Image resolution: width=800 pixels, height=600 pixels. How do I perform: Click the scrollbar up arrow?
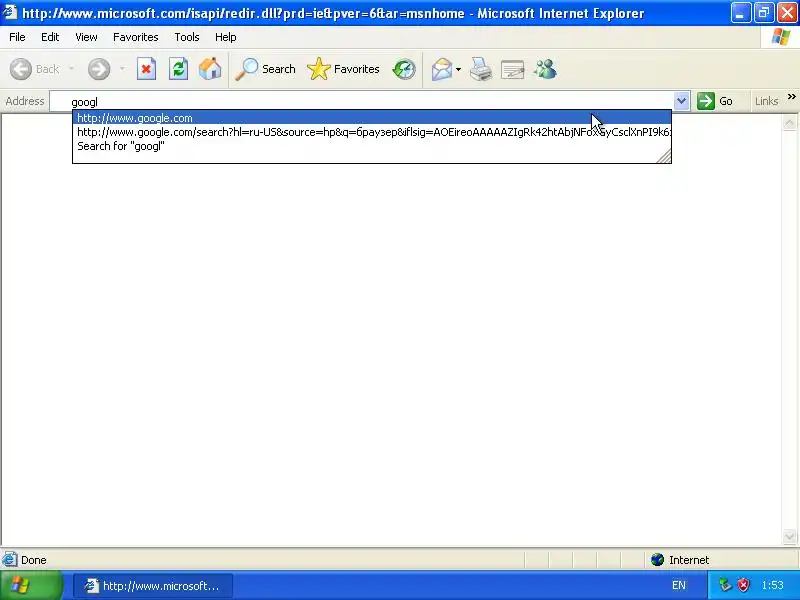coord(789,122)
